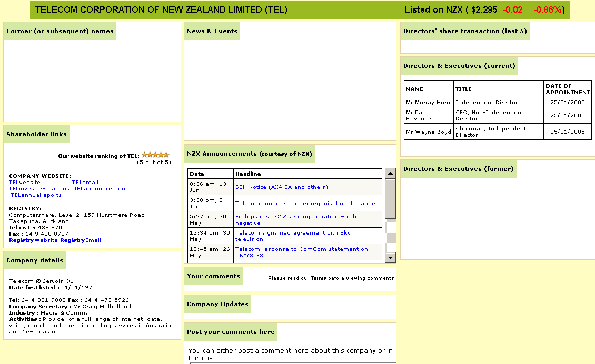
Task: Click Directors & Executives (former) heading
Action: click(x=459, y=169)
